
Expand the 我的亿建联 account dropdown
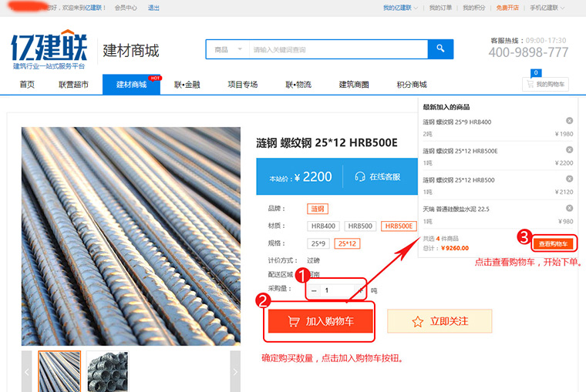coord(401,8)
